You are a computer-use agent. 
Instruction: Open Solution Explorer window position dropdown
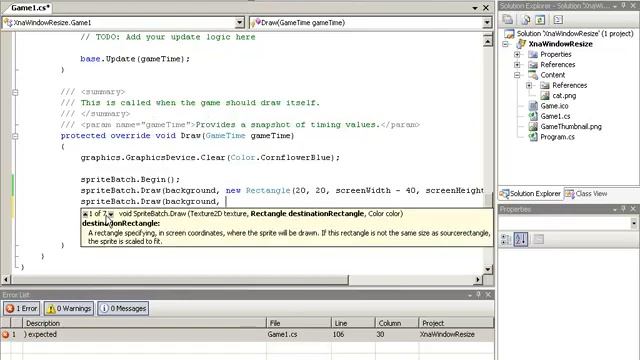(615, 6)
